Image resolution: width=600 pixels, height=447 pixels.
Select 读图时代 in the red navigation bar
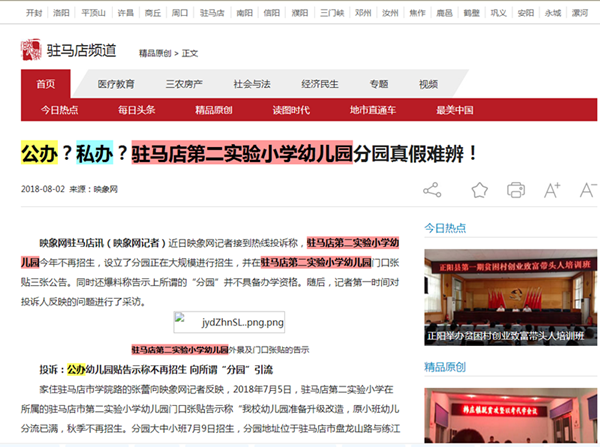click(x=291, y=110)
